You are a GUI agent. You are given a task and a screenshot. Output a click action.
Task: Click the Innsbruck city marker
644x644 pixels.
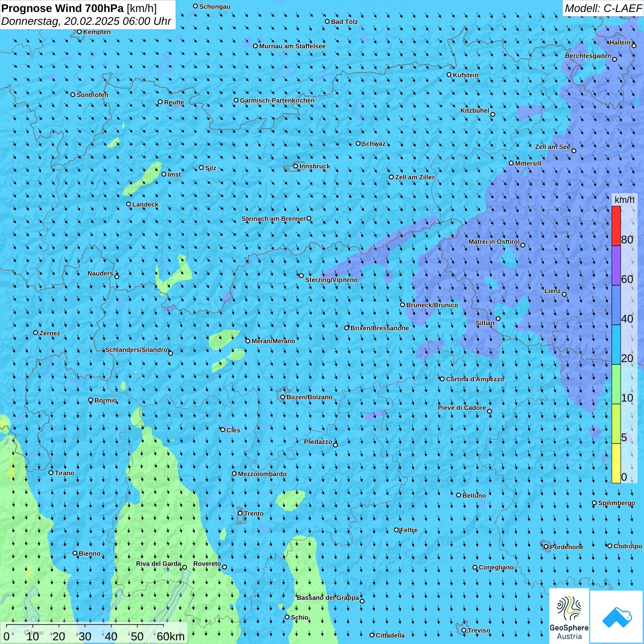tap(296, 166)
